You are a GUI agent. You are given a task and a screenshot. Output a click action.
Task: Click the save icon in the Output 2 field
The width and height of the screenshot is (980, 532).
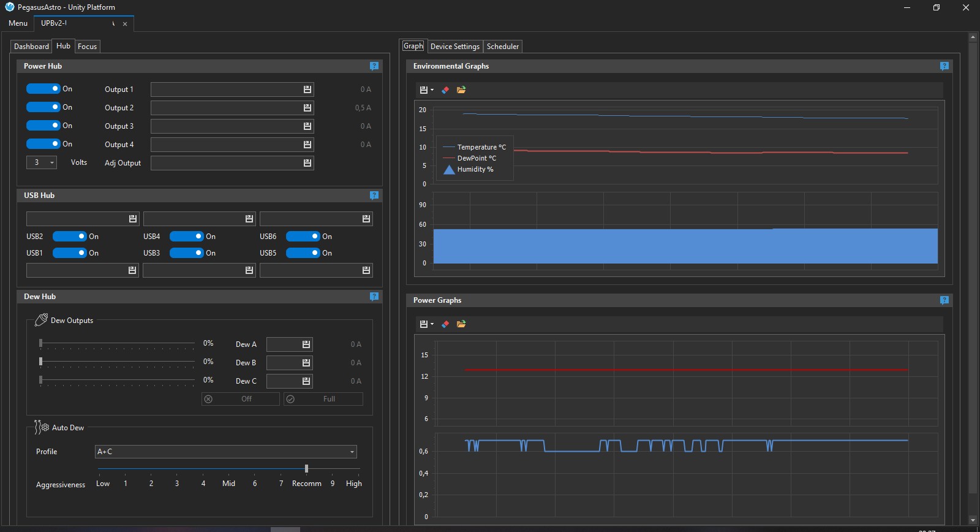click(307, 108)
